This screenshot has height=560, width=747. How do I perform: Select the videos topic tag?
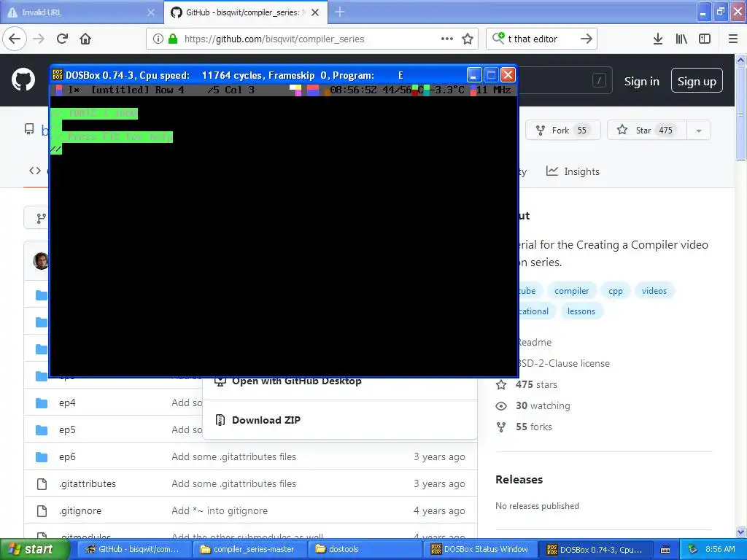pyautogui.click(x=654, y=290)
